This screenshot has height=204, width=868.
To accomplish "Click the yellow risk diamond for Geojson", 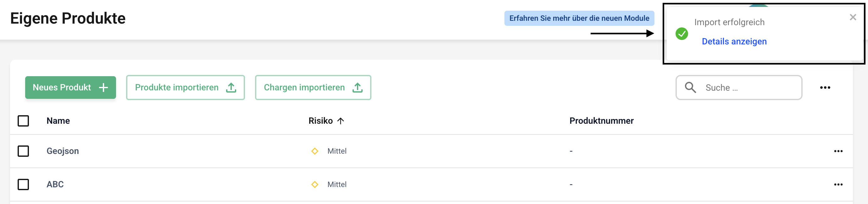I will pos(315,151).
